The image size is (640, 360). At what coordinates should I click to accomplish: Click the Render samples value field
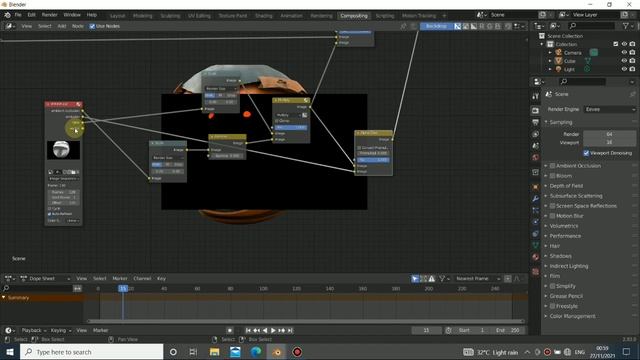(x=609, y=134)
